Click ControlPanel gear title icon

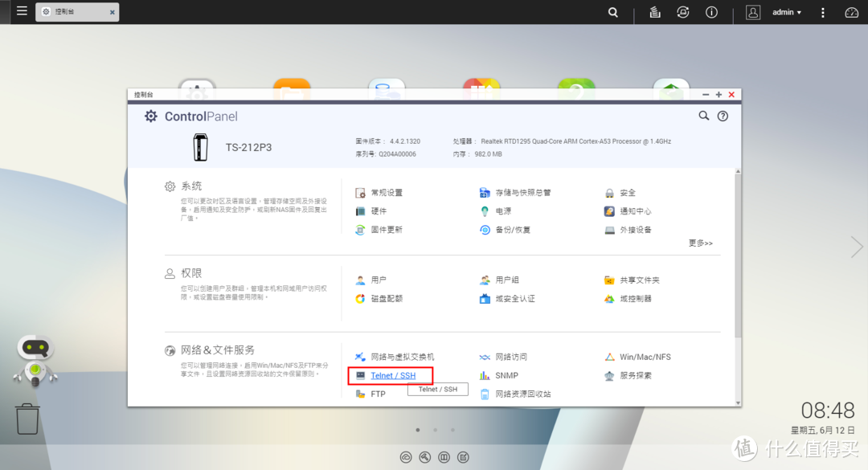coord(150,116)
